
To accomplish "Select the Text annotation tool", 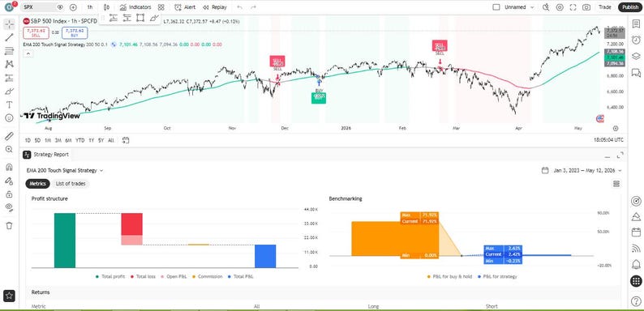I will pyautogui.click(x=9, y=104).
